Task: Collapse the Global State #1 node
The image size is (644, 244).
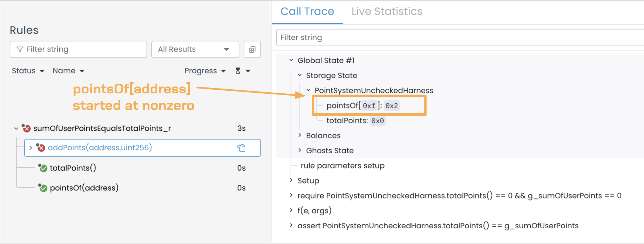Action: click(x=291, y=60)
